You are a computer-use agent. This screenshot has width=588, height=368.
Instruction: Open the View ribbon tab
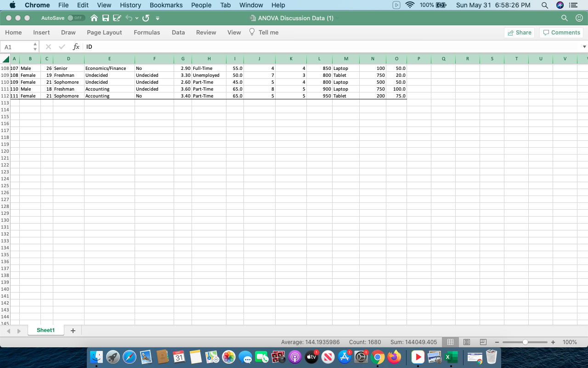coord(234,32)
